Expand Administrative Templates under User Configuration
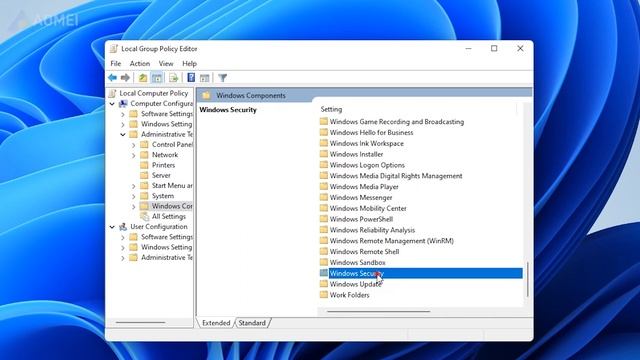 click(x=123, y=258)
